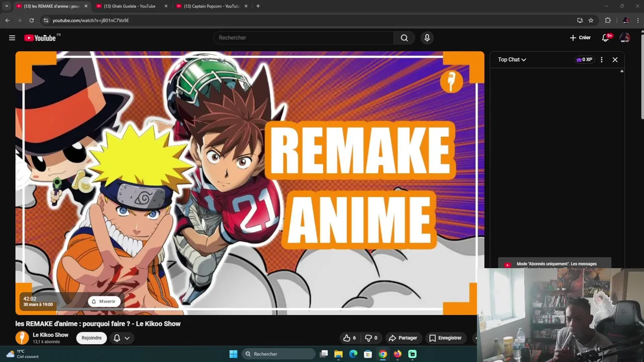Open the Chrome profile avatar
Screen dimensions: 644x362
pyautogui.click(x=625, y=20)
